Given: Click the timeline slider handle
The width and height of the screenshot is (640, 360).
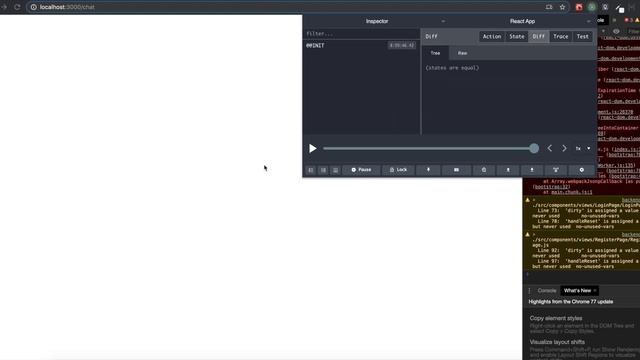Looking at the screenshot, I should [534, 149].
